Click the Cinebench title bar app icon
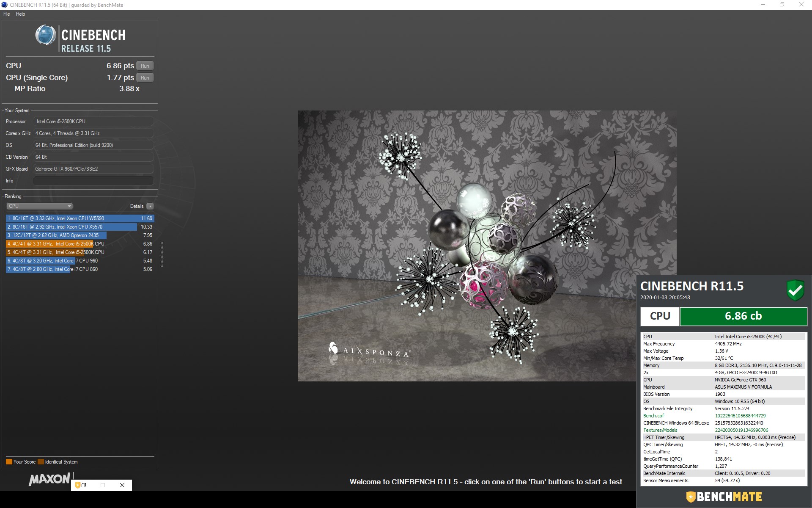Viewport: 812px width, 508px height. pyautogui.click(x=4, y=5)
